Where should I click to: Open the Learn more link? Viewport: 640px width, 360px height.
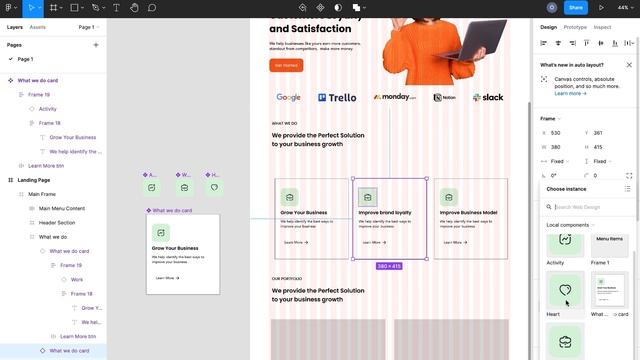click(x=570, y=93)
